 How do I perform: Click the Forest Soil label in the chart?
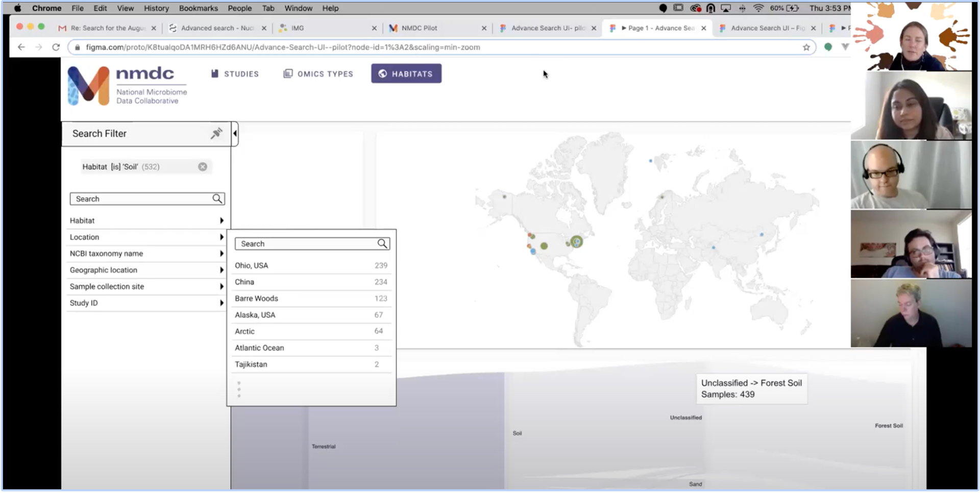point(889,426)
